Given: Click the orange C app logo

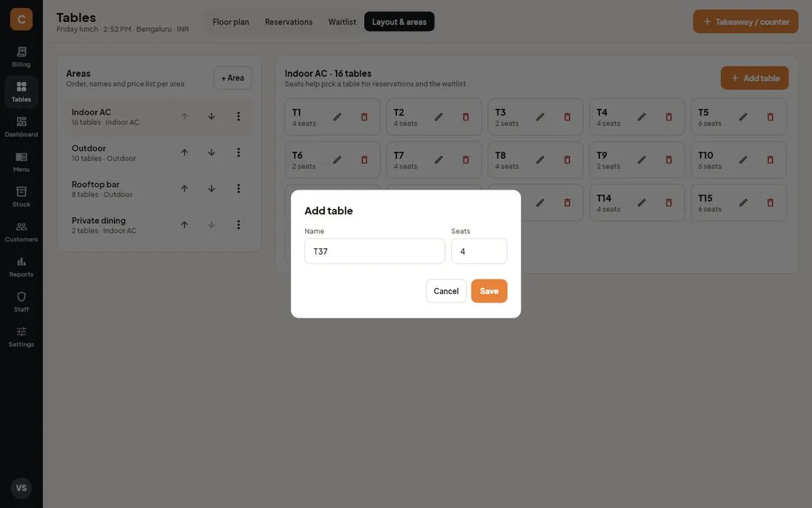Looking at the screenshot, I should click(21, 19).
